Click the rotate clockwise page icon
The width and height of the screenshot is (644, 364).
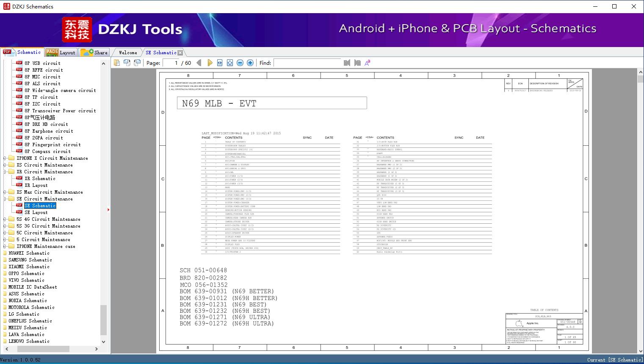pos(137,63)
